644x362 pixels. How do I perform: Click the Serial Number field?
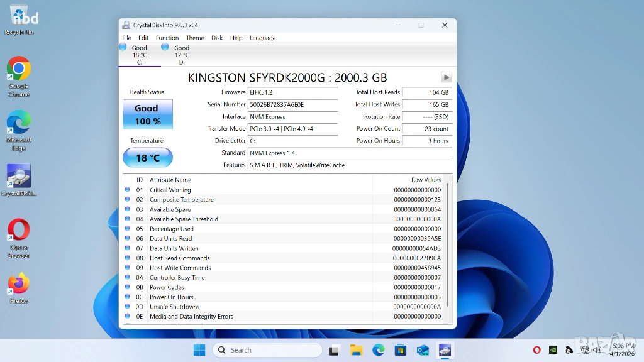pyautogui.click(x=292, y=104)
